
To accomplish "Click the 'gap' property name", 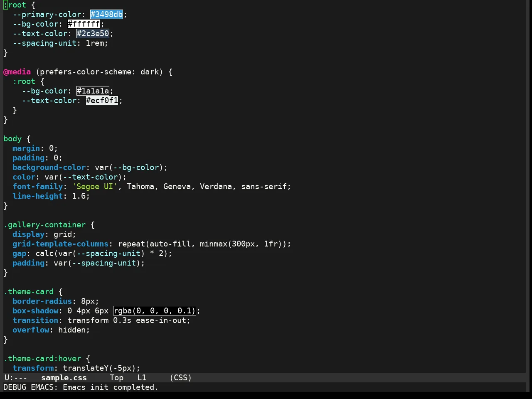I will 20,254.
